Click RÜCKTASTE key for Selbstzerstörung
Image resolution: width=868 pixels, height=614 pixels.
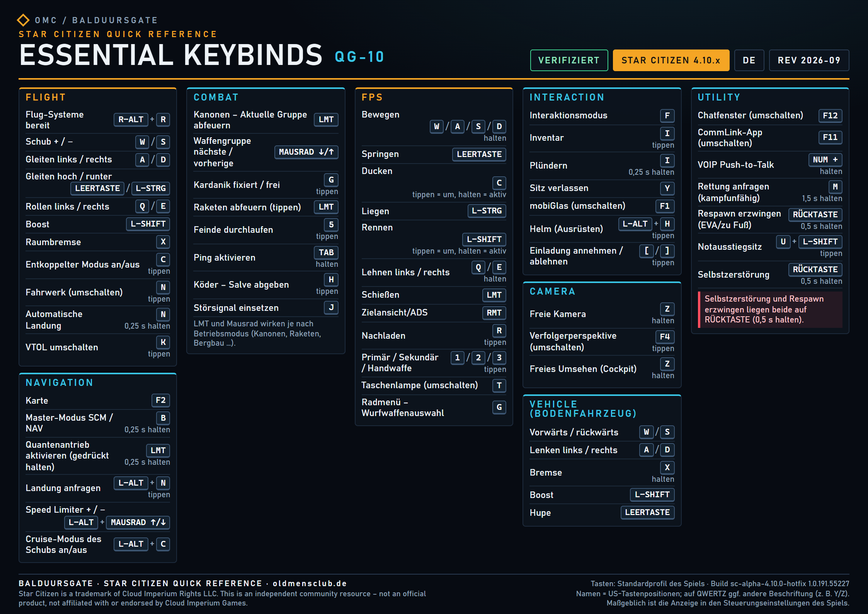coord(815,269)
